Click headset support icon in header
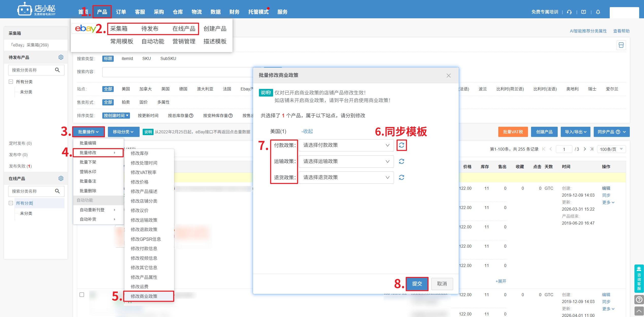Image resolution: width=644 pixels, height=317 pixels. coord(569,12)
